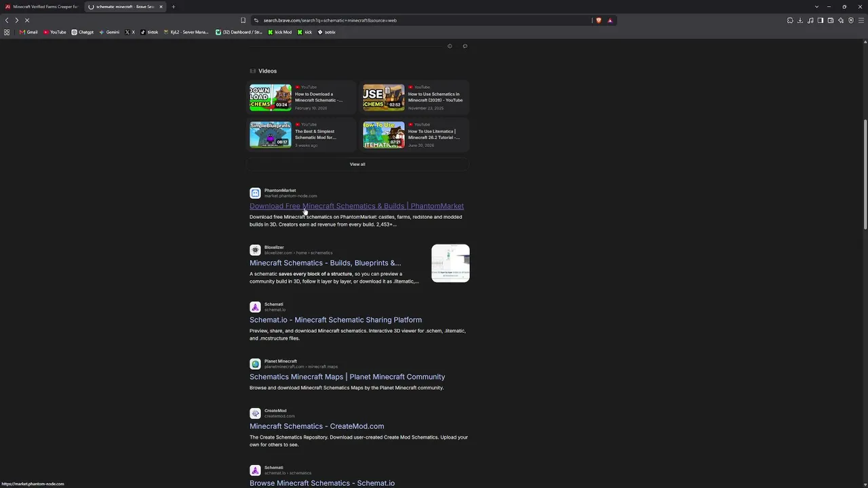Screen dimensions: 868x488
Task: Open the apps grid in bookmarks bar
Action: click(7, 32)
